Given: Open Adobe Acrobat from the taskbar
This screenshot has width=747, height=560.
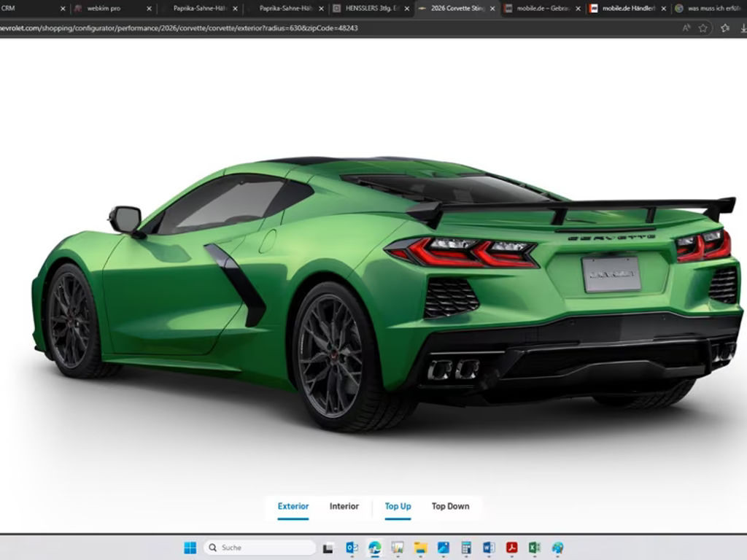Looking at the screenshot, I should (511, 548).
